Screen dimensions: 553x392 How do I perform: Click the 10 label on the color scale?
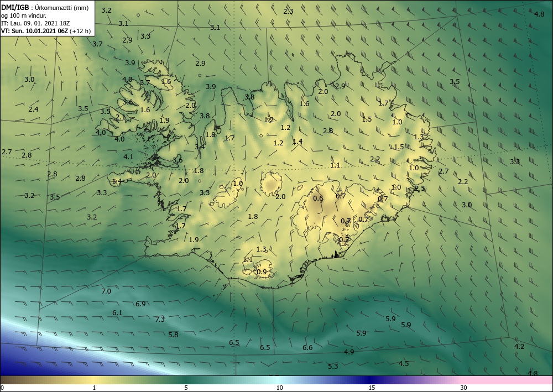pyautogui.click(x=279, y=388)
